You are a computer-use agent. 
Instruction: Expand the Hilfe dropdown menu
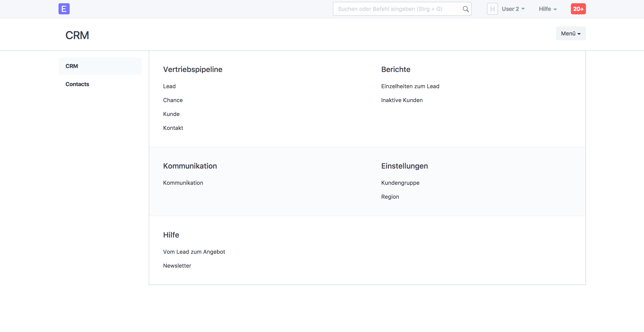click(548, 9)
